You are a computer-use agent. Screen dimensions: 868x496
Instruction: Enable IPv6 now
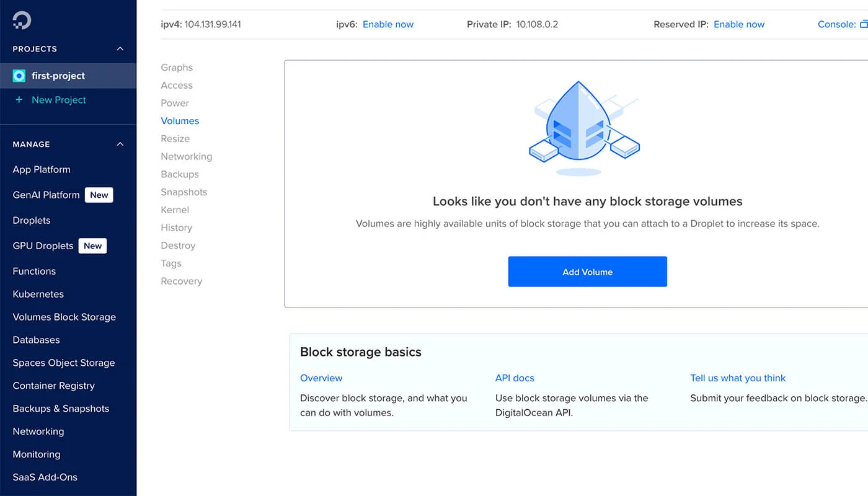(x=387, y=24)
